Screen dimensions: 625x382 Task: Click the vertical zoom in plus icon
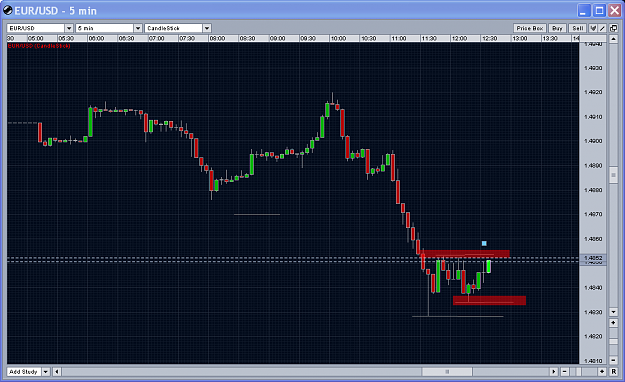click(613, 323)
